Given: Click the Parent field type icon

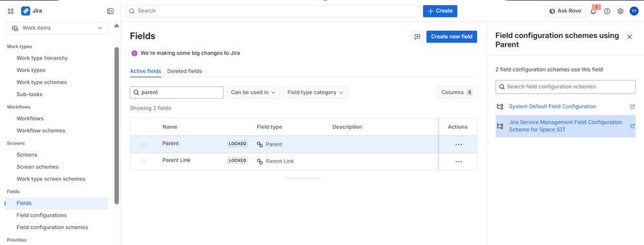Looking at the screenshot, I should click(x=260, y=144).
